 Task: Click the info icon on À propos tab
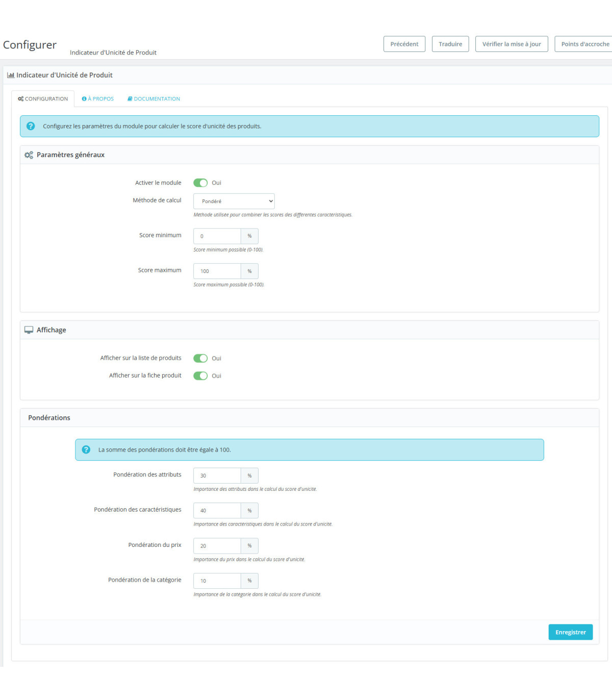(x=84, y=99)
